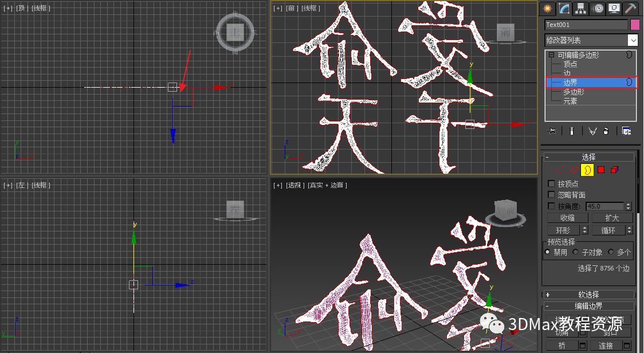Select the yellow border sub-object icon
This screenshot has height=353, width=644.
[587, 170]
